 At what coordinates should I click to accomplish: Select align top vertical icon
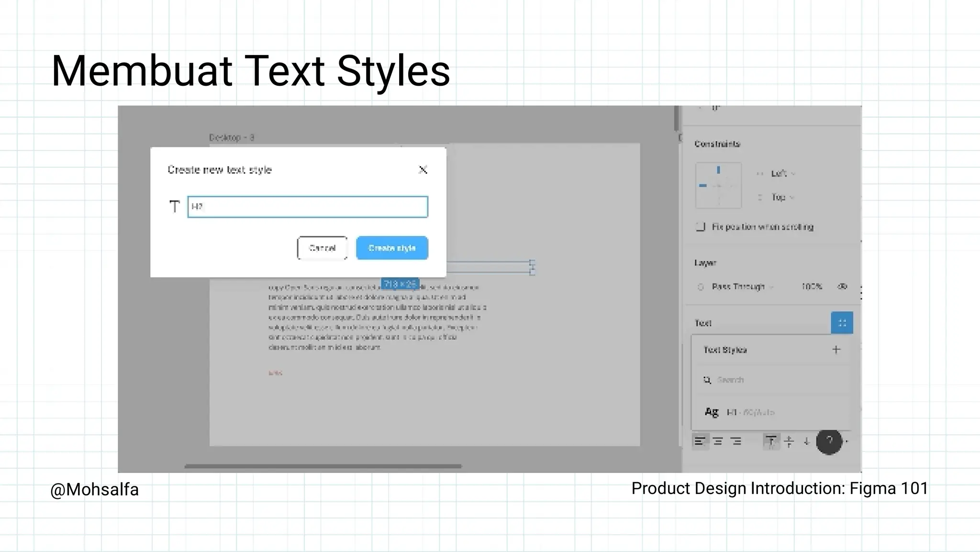[x=770, y=441]
